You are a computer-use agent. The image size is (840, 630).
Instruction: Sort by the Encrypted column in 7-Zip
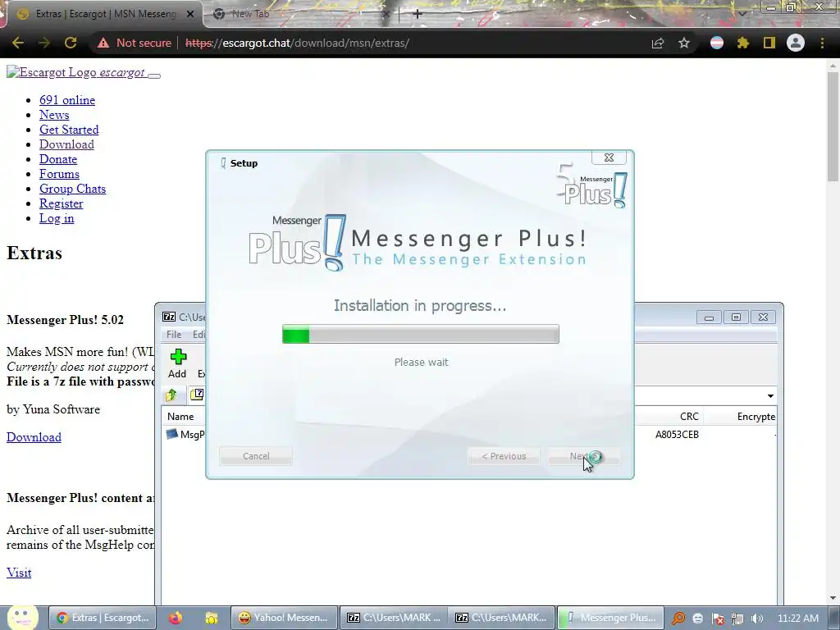tap(756, 416)
